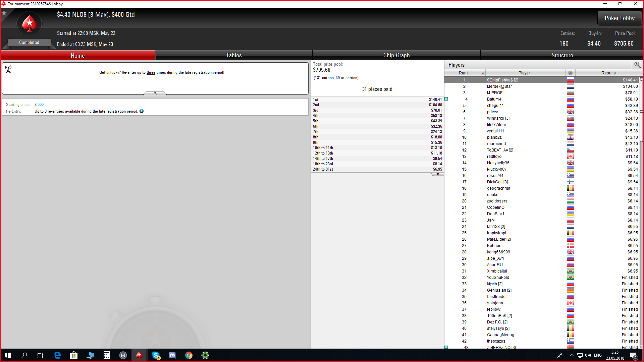This screenshot has height=362, width=644.
Task: Click the Poker Lobby button
Action: pos(619,18)
